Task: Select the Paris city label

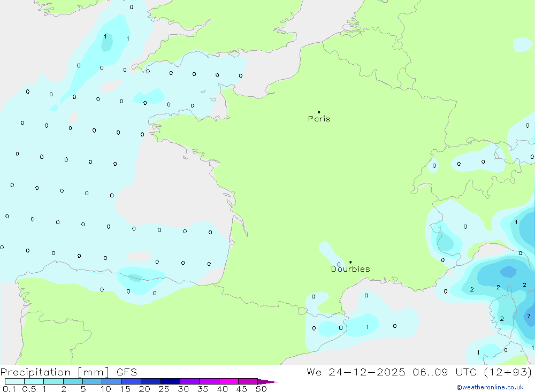Action: tap(319, 119)
